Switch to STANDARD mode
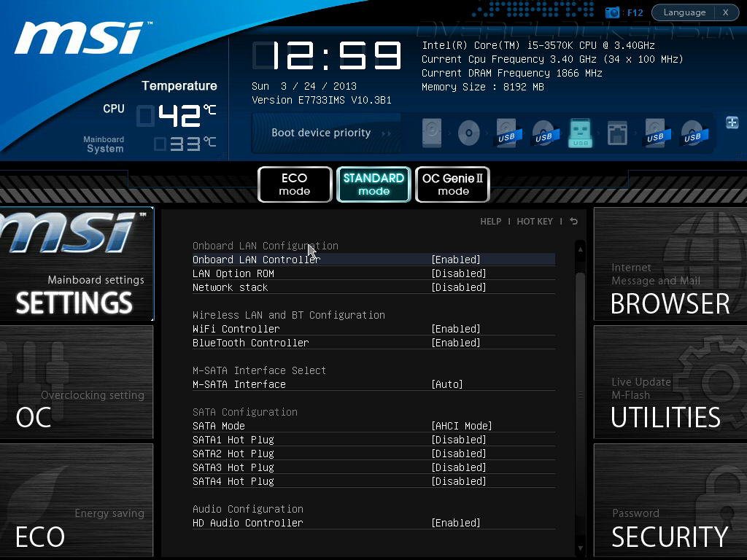Image resolution: width=747 pixels, height=560 pixels. [373, 184]
